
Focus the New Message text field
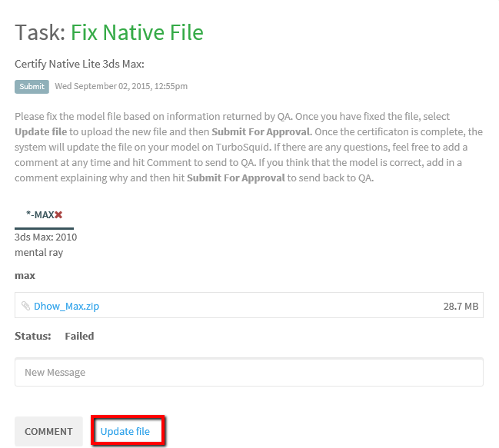coord(249,372)
